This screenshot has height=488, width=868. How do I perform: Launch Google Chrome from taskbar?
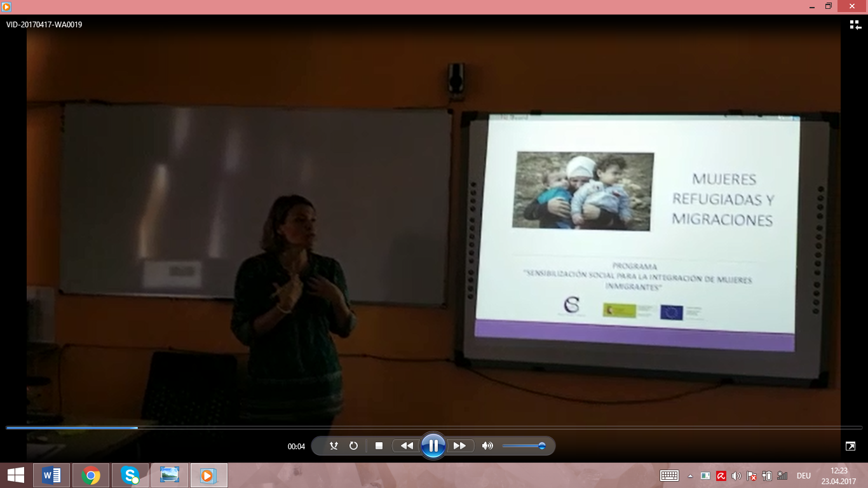(x=91, y=475)
